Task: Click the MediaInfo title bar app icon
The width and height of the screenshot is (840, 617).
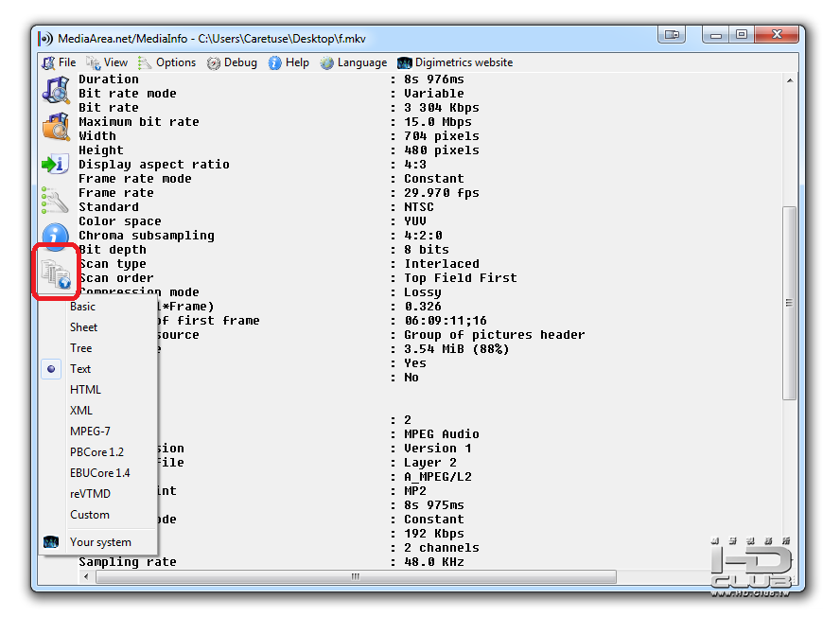Action: tap(45, 39)
